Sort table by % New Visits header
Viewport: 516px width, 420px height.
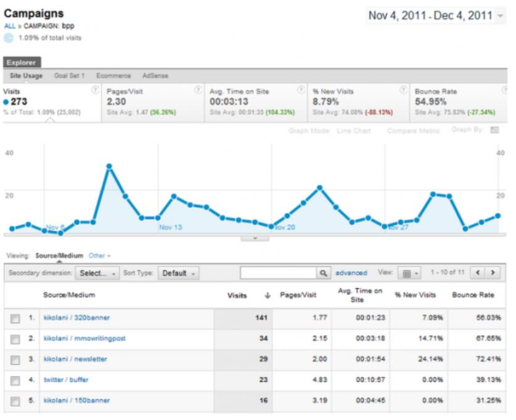coord(416,295)
